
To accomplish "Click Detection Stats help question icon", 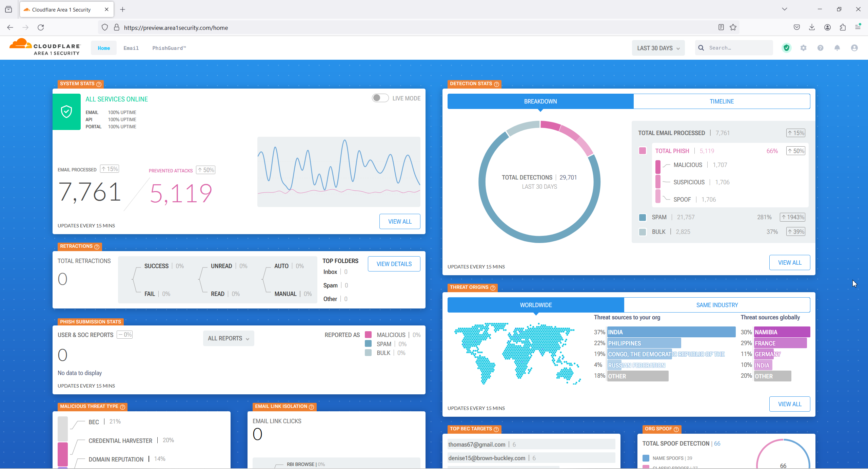I will [x=496, y=84].
